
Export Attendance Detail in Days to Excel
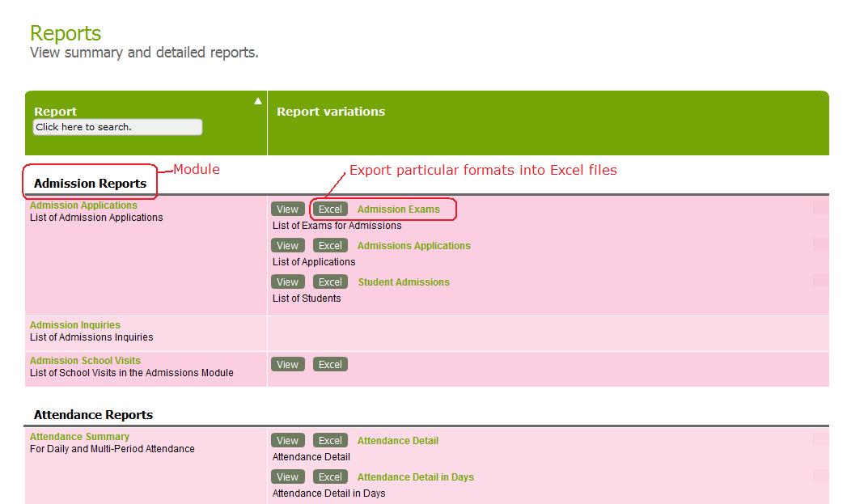click(x=330, y=476)
